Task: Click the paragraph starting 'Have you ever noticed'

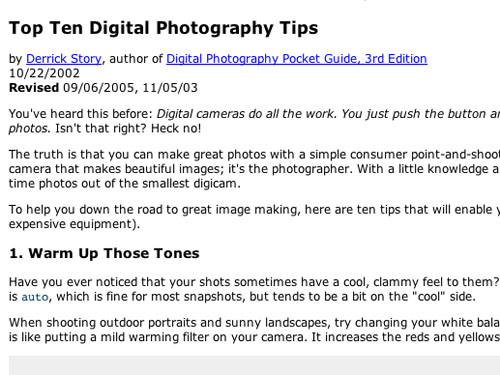Action: point(254,289)
